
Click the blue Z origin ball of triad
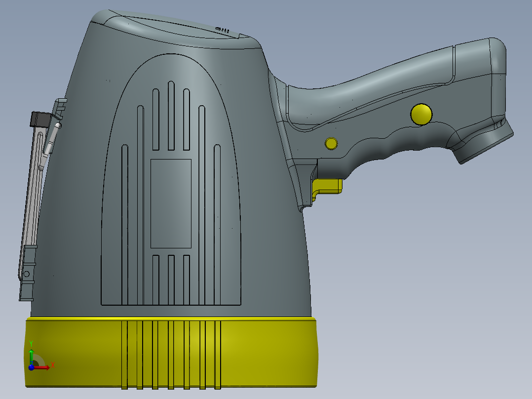(31, 367)
